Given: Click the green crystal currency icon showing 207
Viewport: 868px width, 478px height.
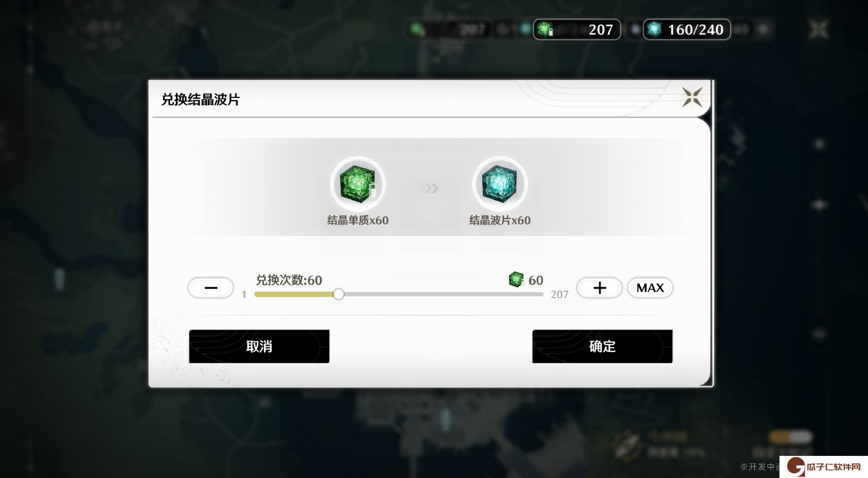Looking at the screenshot, I should point(545,30).
